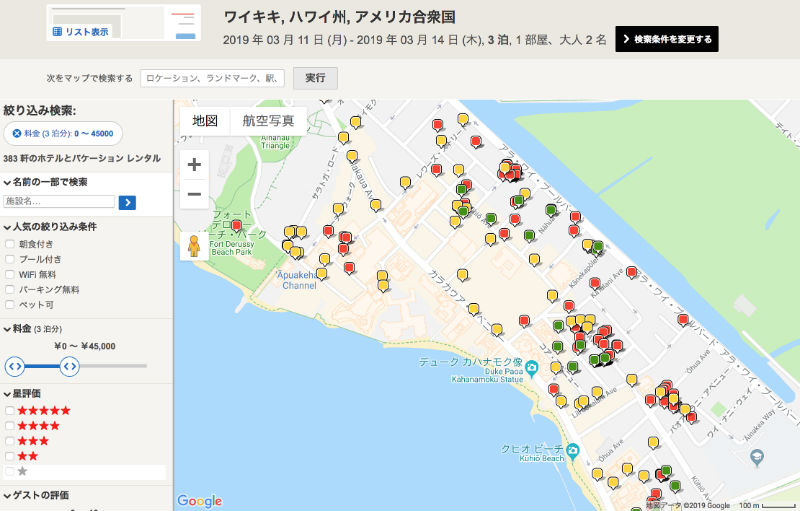This screenshot has width=800, height=511.
Task: Open the リスト表示 list view link
Action: coord(87,32)
